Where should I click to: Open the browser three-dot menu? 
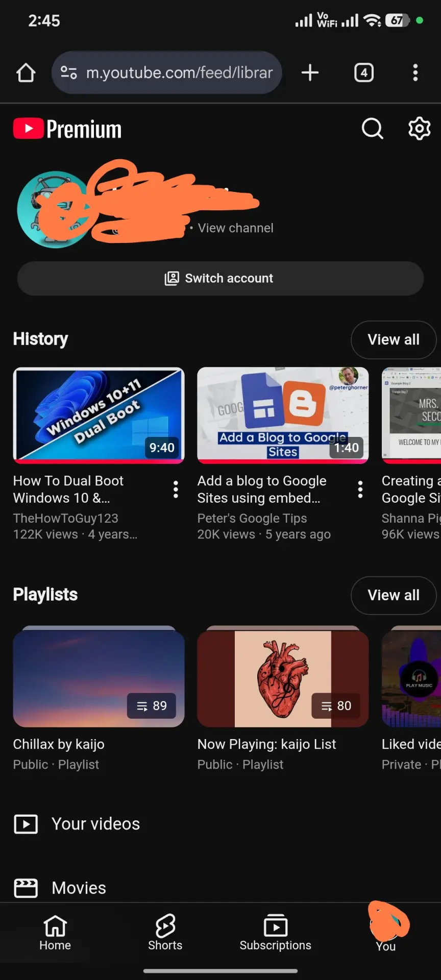[415, 72]
